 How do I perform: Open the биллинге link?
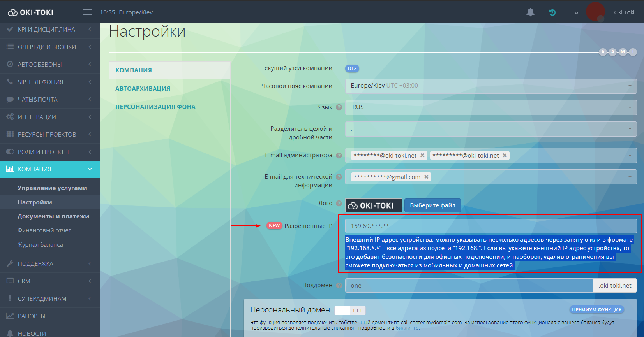tap(407, 328)
